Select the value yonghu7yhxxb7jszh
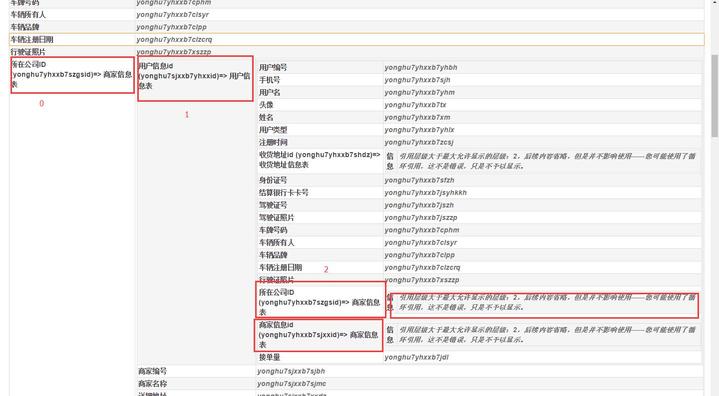The height and width of the screenshot is (396, 719). pyautogui.click(x=419, y=205)
